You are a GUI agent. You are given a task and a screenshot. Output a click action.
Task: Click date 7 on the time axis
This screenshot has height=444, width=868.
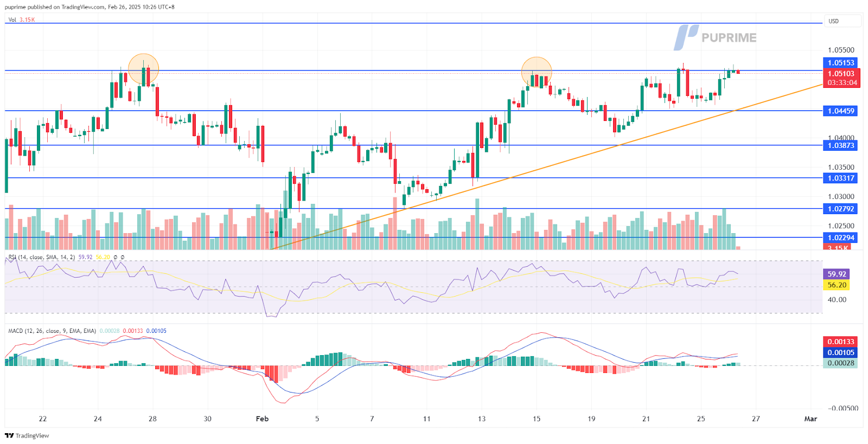(x=372, y=419)
